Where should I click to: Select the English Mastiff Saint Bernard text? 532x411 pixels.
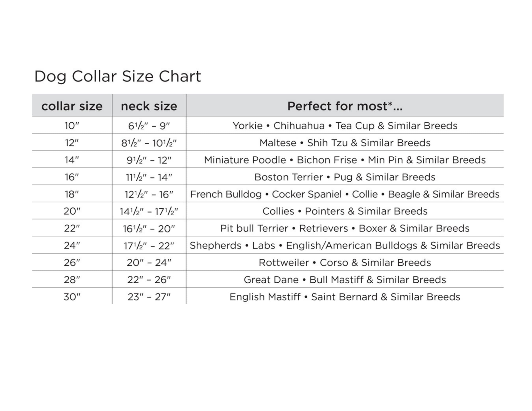(345, 297)
